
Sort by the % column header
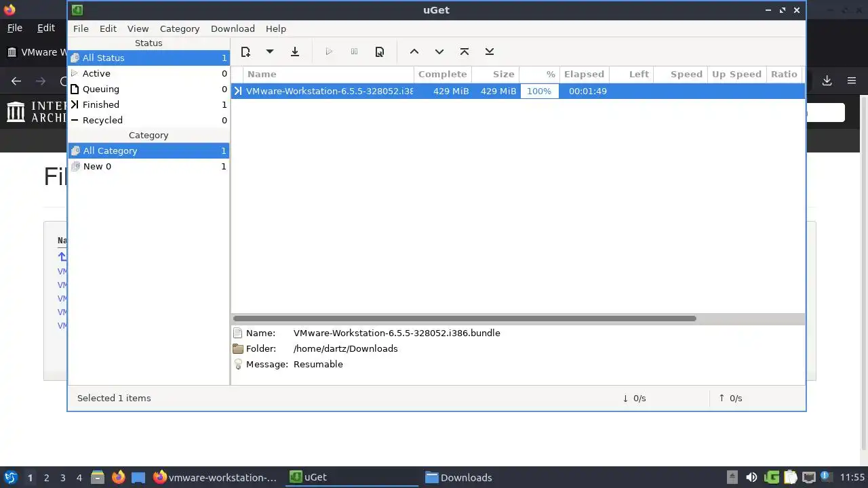[x=540, y=74]
